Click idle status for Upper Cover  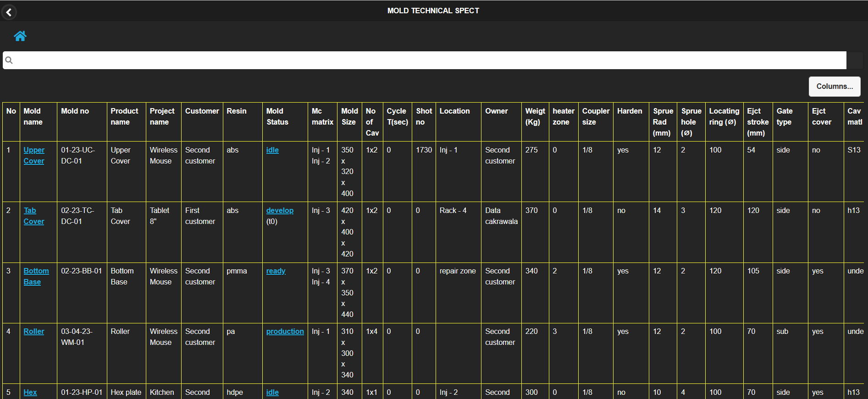(272, 150)
